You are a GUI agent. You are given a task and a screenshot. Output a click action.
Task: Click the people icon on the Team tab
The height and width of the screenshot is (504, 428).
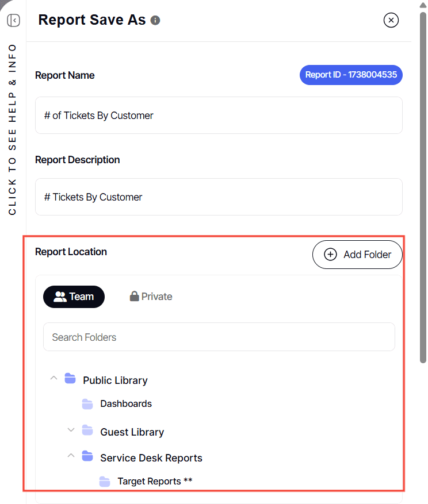pos(60,296)
